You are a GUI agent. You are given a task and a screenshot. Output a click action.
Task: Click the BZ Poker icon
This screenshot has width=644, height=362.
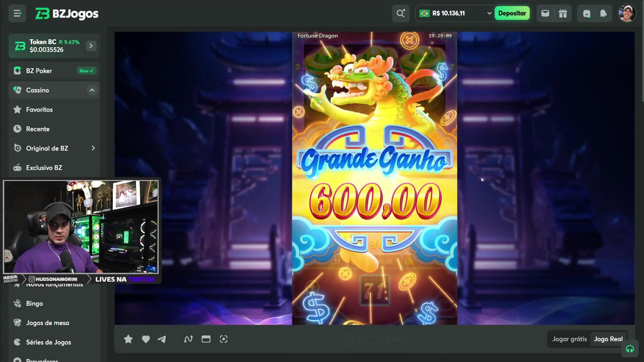(x=17, y=71)
